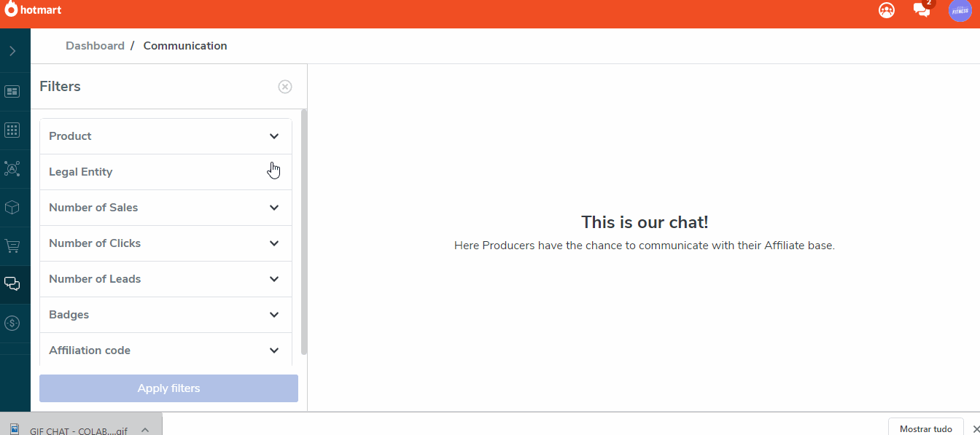Open the grid apps sidebar icon
The height and width of the screenshot is (435, 980).
12,130
